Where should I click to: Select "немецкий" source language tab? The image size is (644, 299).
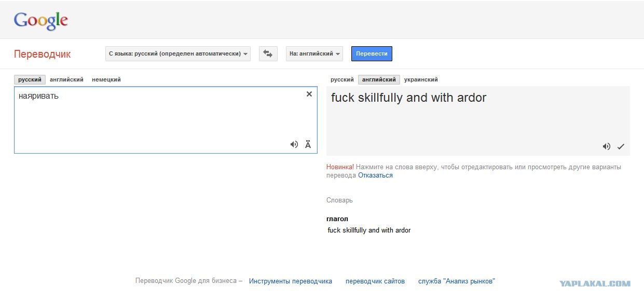click(106, 79)
